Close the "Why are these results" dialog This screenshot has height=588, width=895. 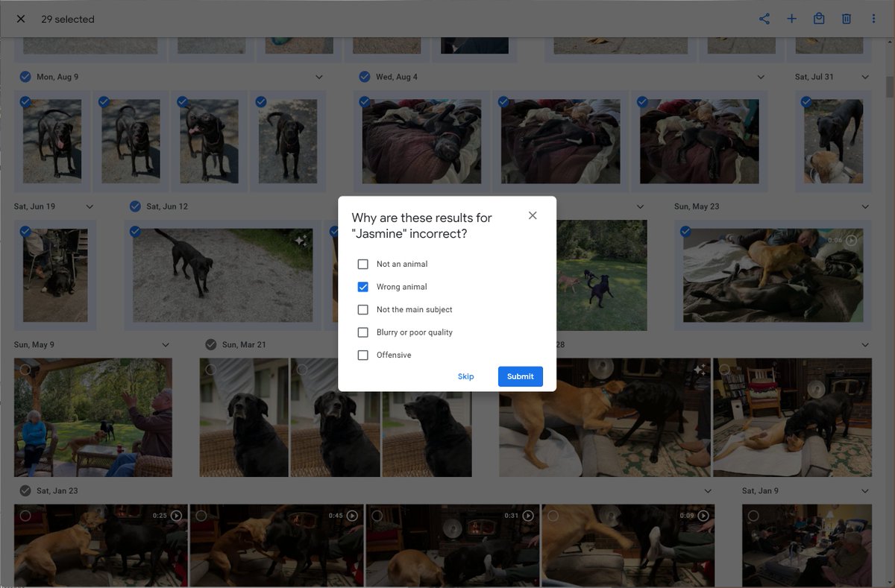(533, 215)
